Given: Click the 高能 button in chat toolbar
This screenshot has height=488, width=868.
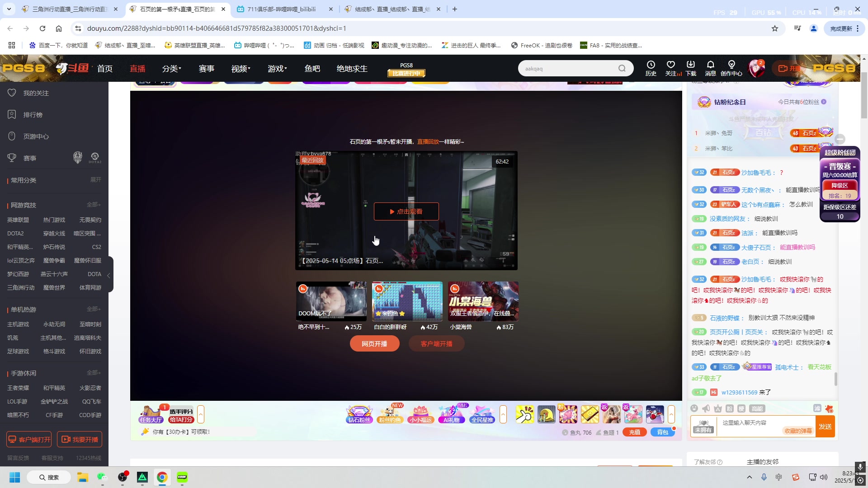Looking at the screenshot, I should click(757, 408).
